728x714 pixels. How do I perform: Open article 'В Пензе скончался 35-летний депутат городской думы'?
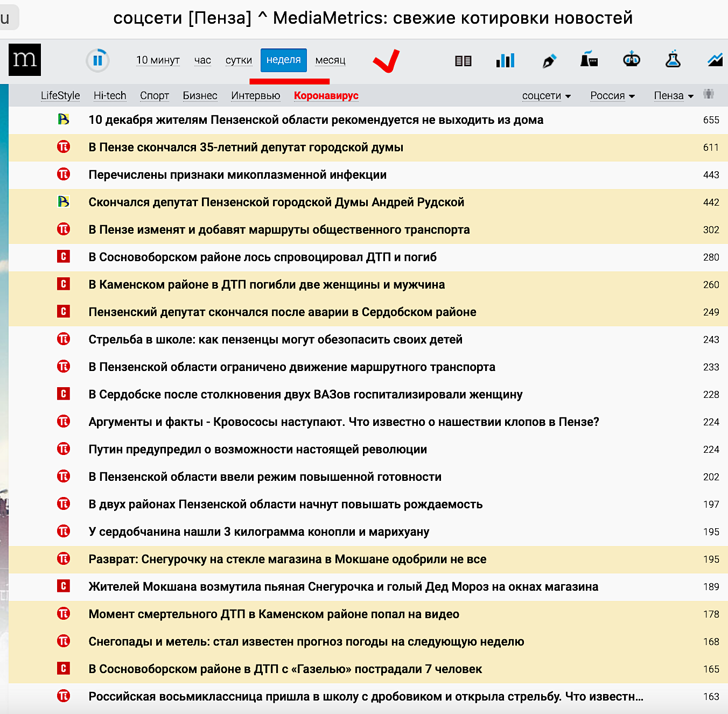point(246,147)
